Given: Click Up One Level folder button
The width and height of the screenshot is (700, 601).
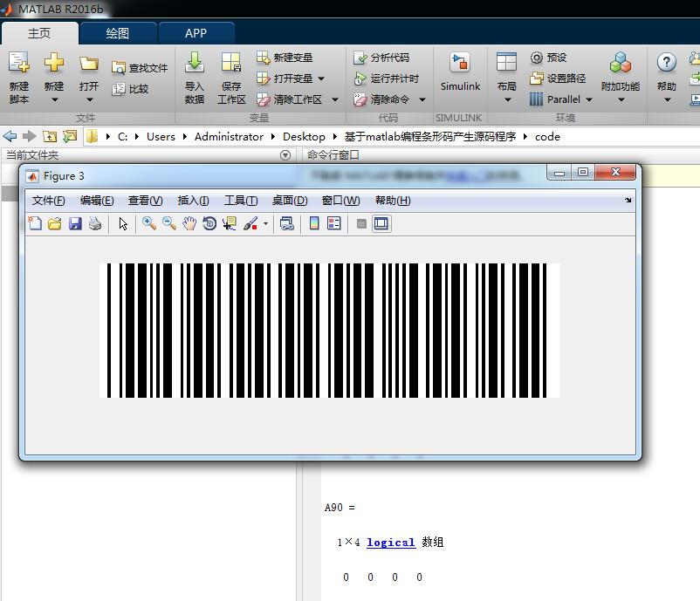Looking at the screenshot, I should coord(50,136).
